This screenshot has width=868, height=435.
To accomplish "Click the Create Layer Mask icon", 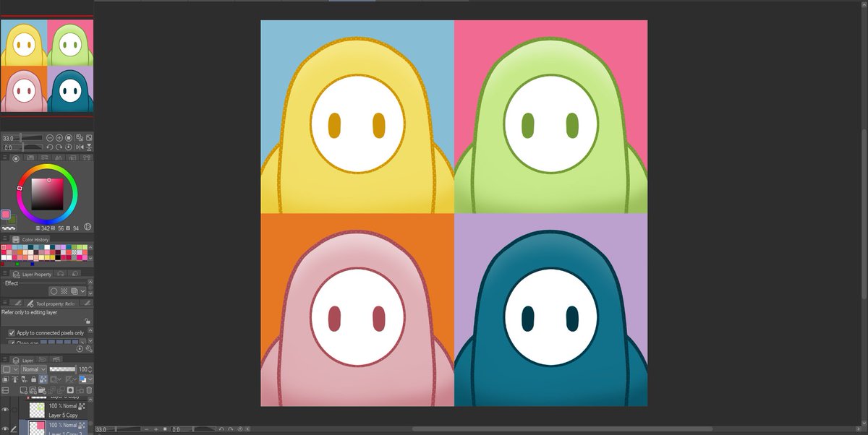I will [x=70, y=390].
